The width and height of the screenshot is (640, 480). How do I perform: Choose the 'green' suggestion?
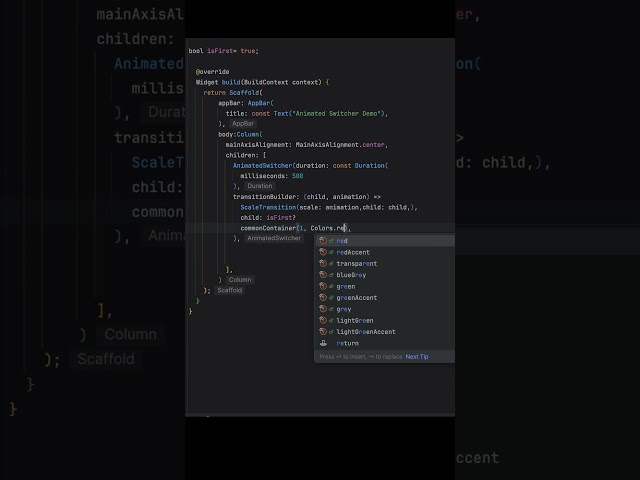pos(384,287)
